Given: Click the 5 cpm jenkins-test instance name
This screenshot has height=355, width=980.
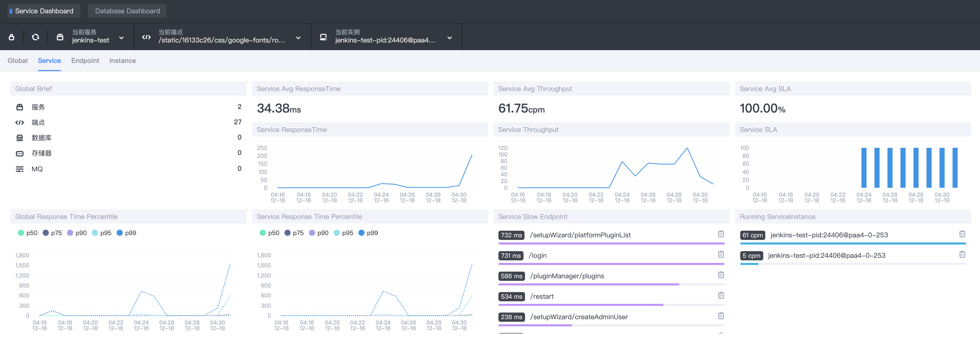Looking at the screenshot, I should click(x=826, y=256).
